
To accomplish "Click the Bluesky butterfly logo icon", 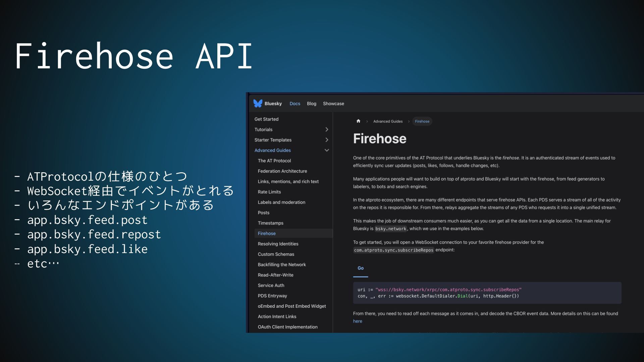I will 258,104.
